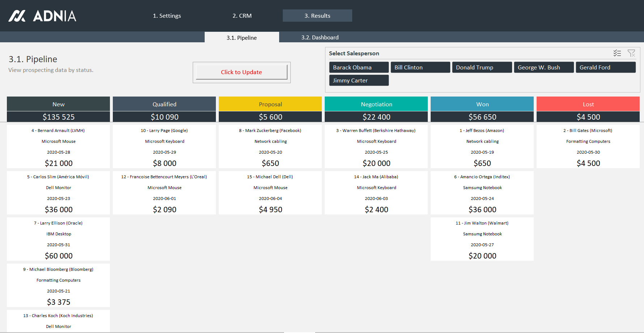
Task: Select the $3 375 amount
Action: pos(59,302)
